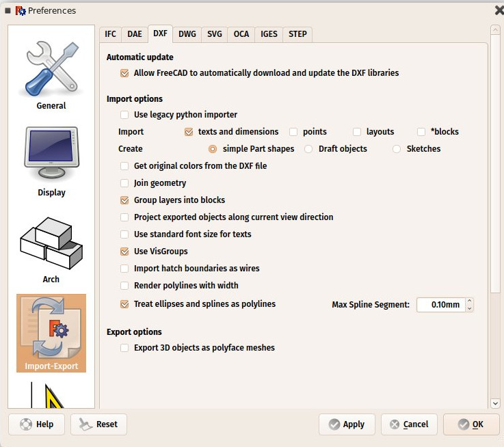Open the Display preferences section

point(51,162)
